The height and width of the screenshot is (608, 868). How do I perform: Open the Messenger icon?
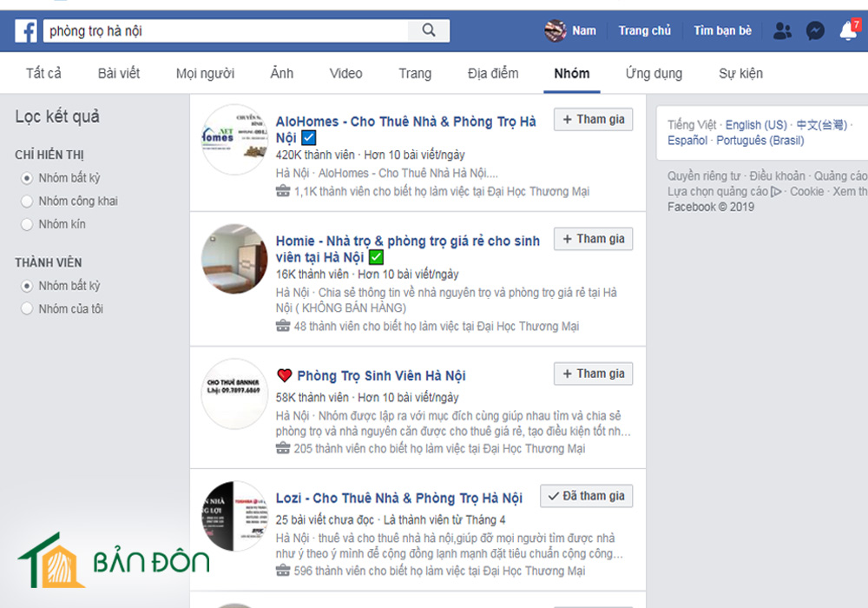pyautogui.click(x=815, y=30)
